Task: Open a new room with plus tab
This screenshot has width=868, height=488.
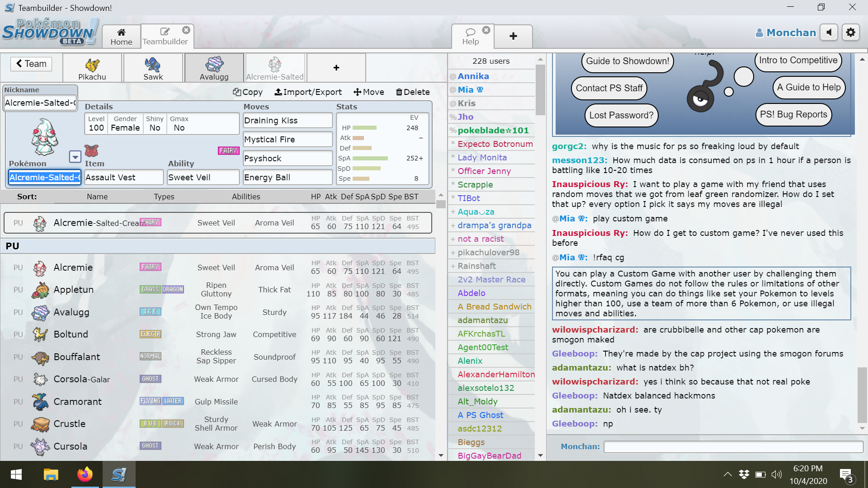Action: pos(513,36)
